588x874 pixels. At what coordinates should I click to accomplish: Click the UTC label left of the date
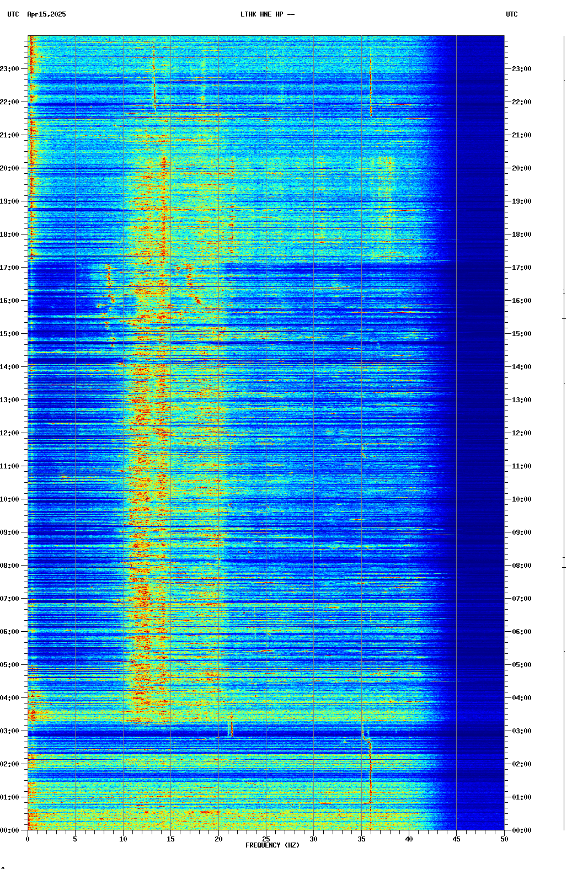13,14
